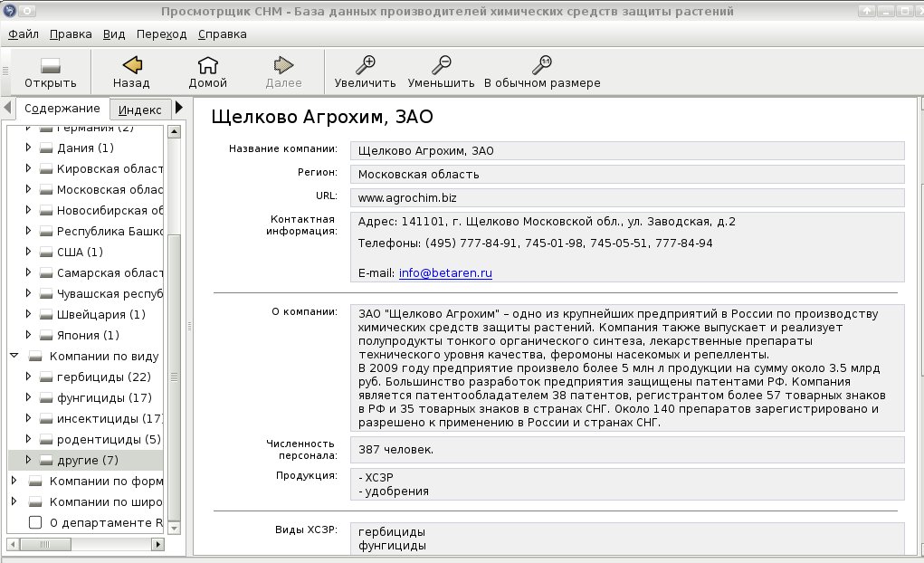
Task: Zoom out with the Уменьшить magnifier icon
Action: [442, 64]
